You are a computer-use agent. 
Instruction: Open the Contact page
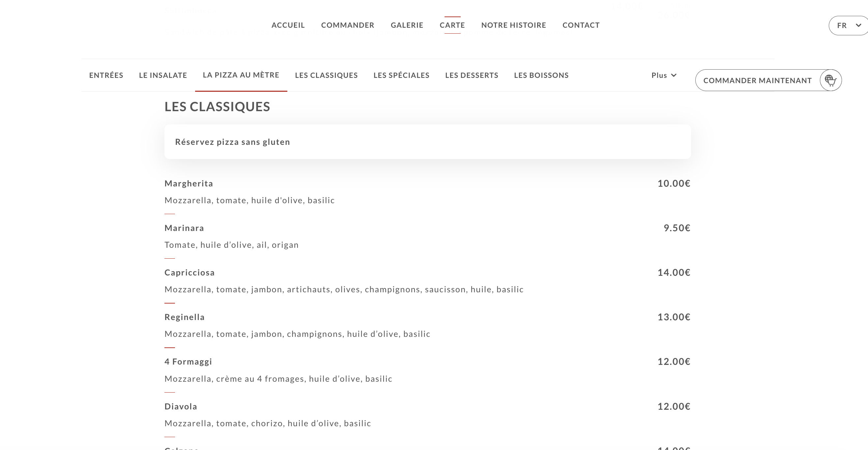[x=581, y=25]
